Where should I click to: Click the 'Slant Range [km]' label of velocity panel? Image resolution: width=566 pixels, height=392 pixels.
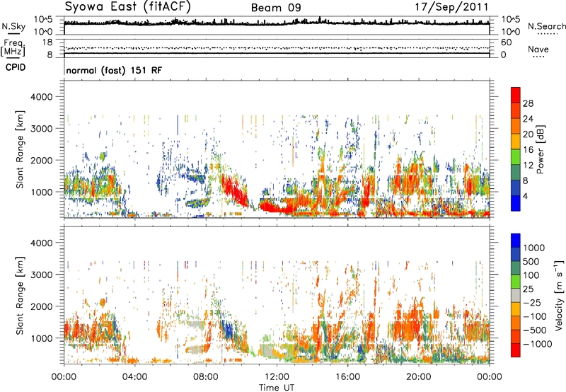[x=20, y=296]
